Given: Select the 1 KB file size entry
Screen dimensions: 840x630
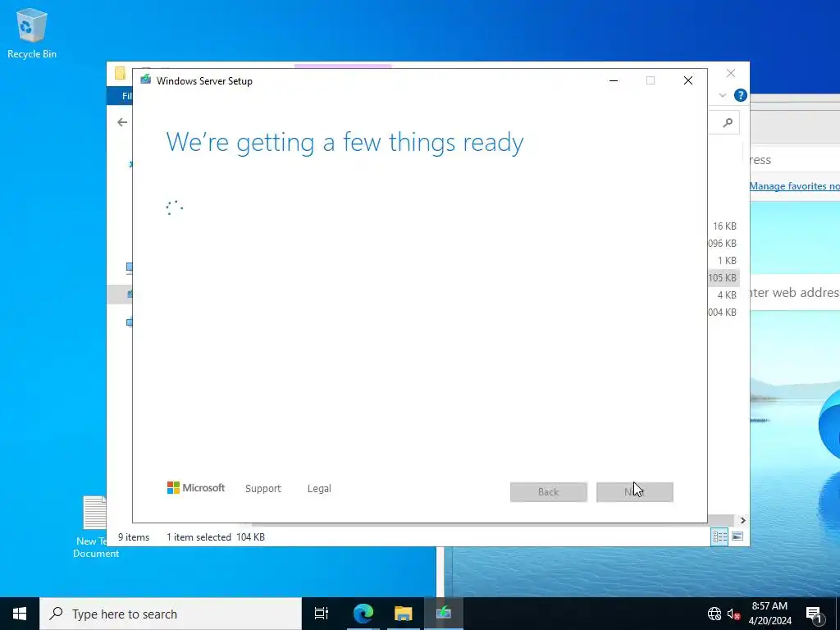Looking at the screenshot, I should coord(727,260).
